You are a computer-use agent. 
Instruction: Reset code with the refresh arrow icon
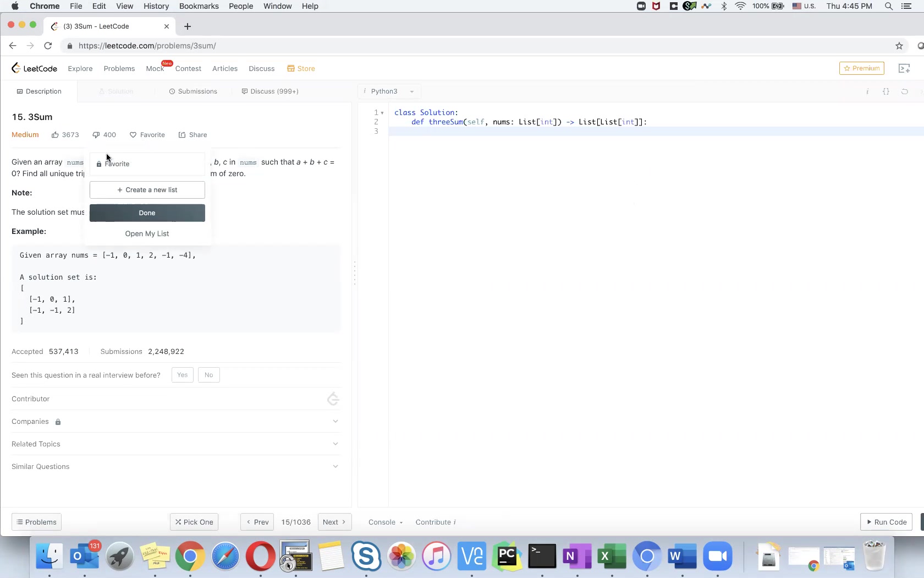pyautogui.click(x=905, y=91)
